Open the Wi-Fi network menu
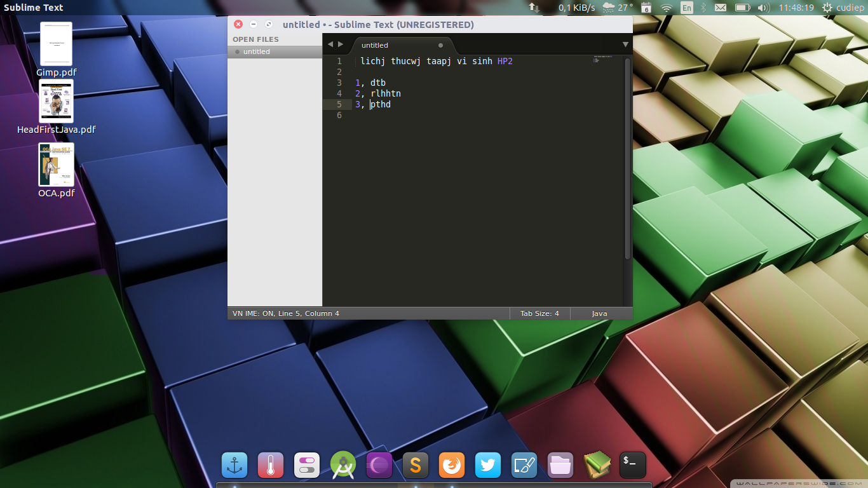The width and height of the screenshot is (868, 488). pos(666,8)
